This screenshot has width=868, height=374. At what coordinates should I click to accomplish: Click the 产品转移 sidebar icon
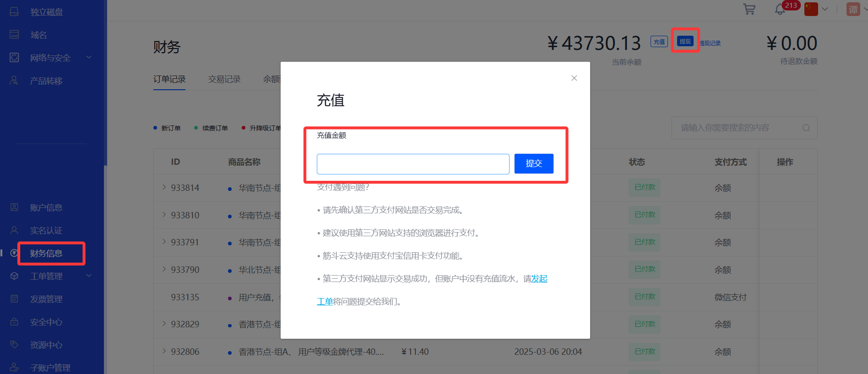pyautogui.click(x=14, y=80)
